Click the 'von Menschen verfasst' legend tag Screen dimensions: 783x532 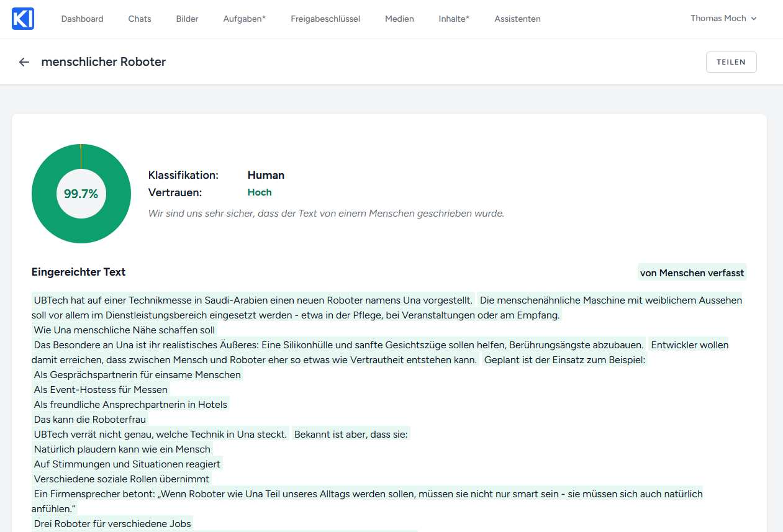coord(692,273)
